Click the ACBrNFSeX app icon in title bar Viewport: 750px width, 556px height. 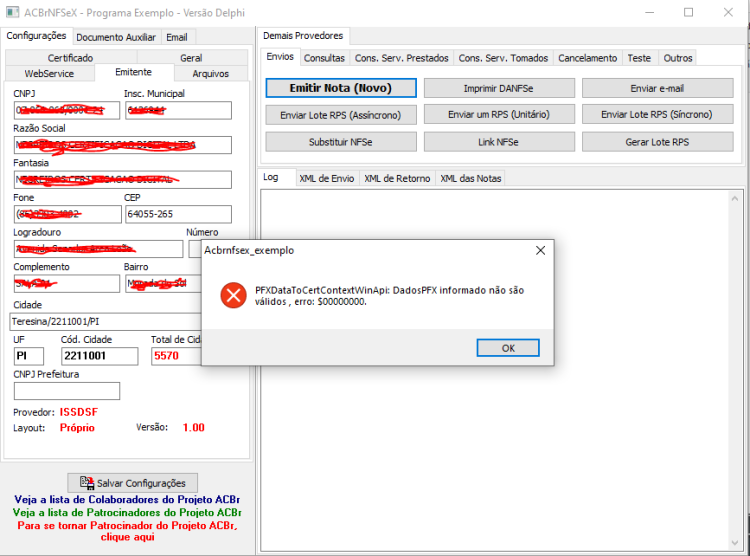12,12
